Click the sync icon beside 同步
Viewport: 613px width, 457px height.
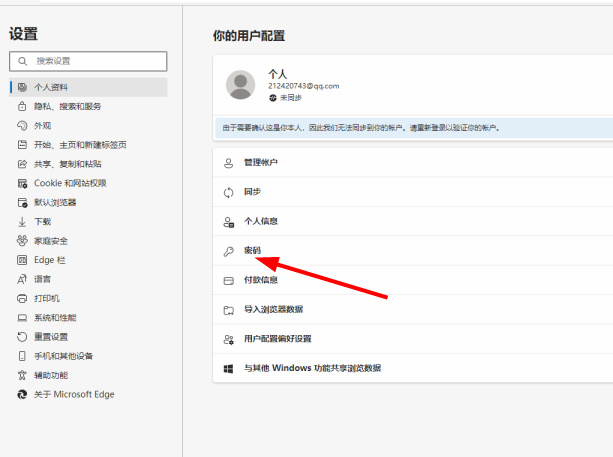pos(228,191)
